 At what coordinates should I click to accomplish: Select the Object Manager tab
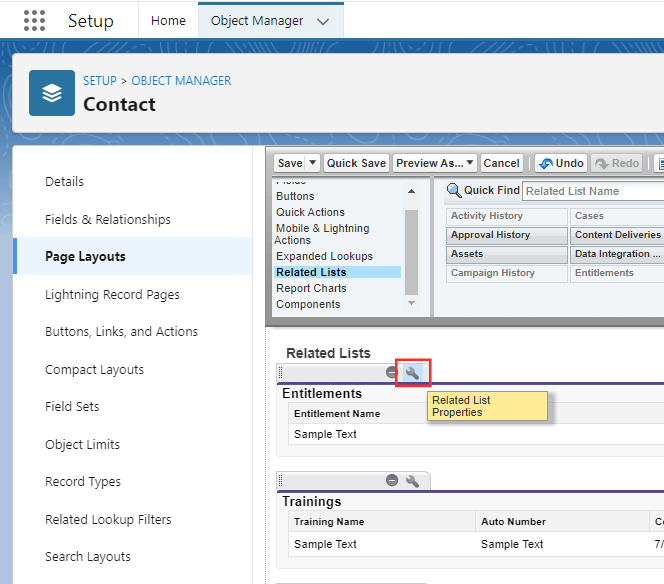point(257,20)
